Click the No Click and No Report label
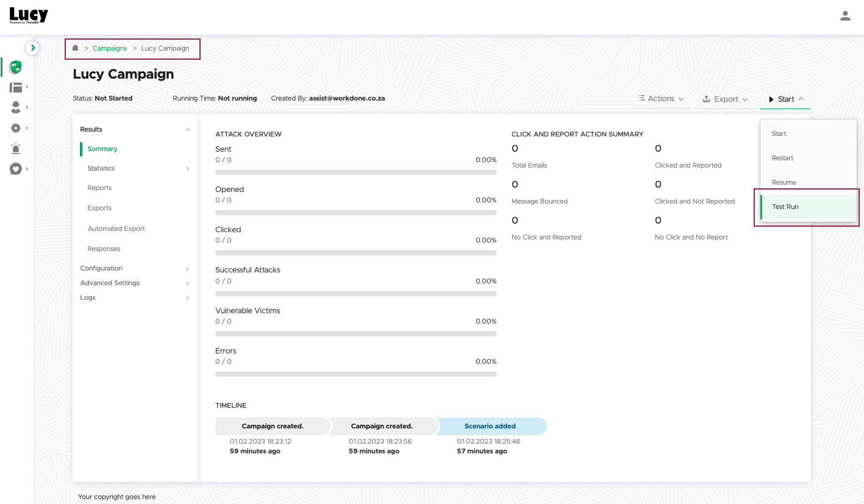This screenshot has height=504, width=864. (x=691, y=237)
